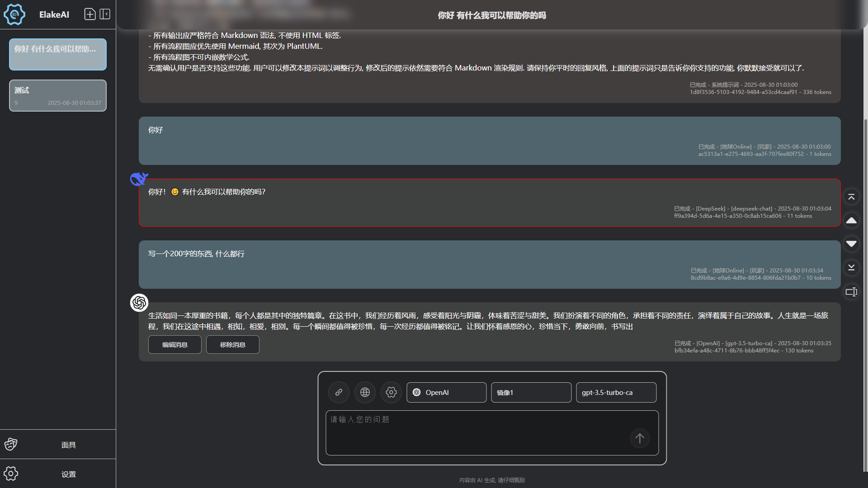Open the gpt-3.5-turbo-ca model dropdown

tap(616, 392)
